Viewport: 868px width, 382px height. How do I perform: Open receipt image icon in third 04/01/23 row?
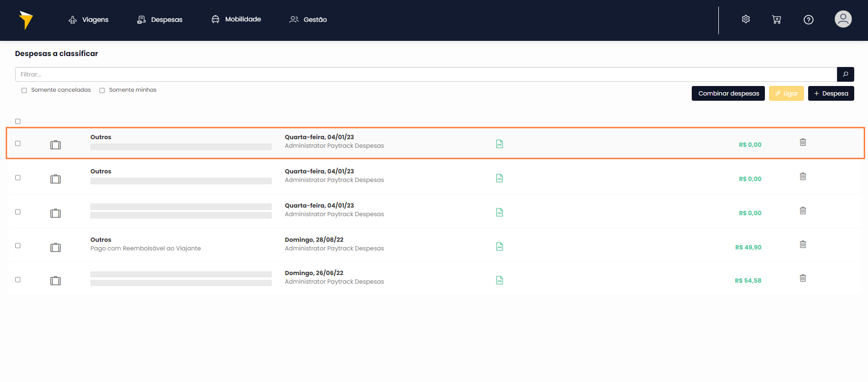(x=499, y=212)
